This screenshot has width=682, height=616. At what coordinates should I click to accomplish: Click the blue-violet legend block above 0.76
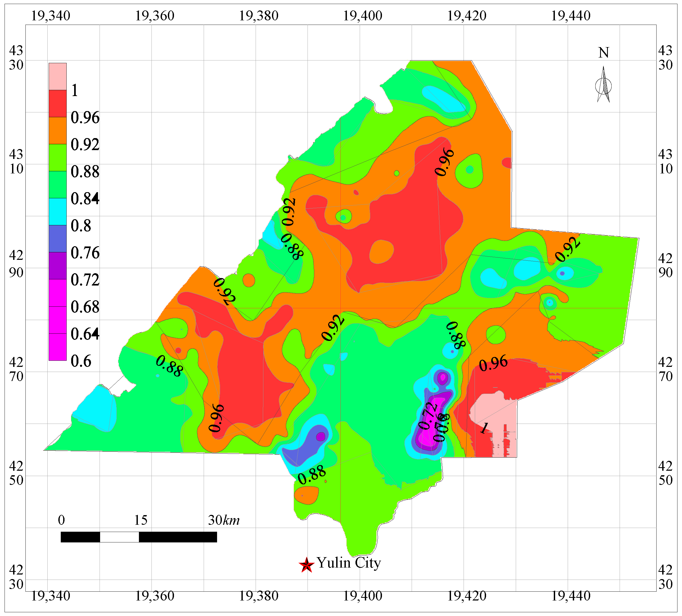(x=58, y=239)
